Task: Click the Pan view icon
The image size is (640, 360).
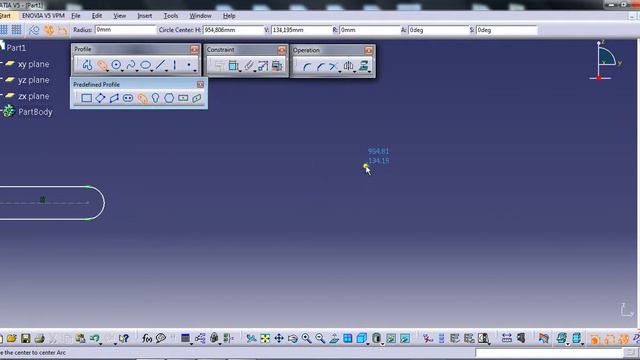Action: tap(279, 338)
